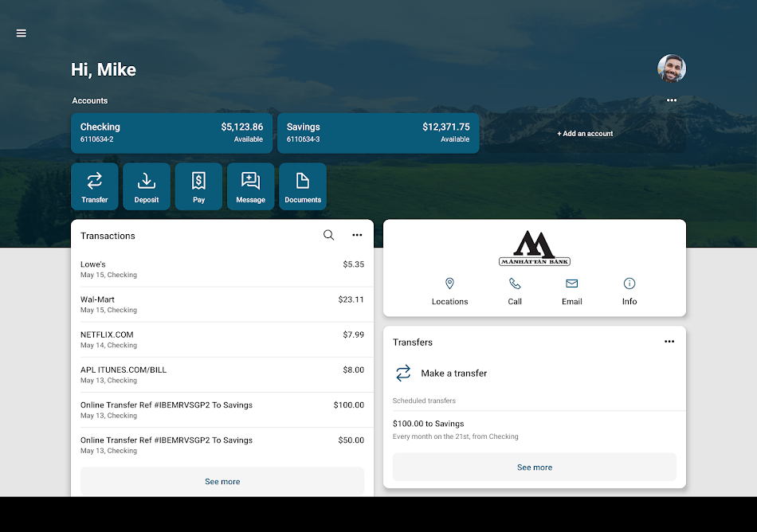757x532 pixels.
Task: Click See more under Transactions
Action: [x=222, y=481]
